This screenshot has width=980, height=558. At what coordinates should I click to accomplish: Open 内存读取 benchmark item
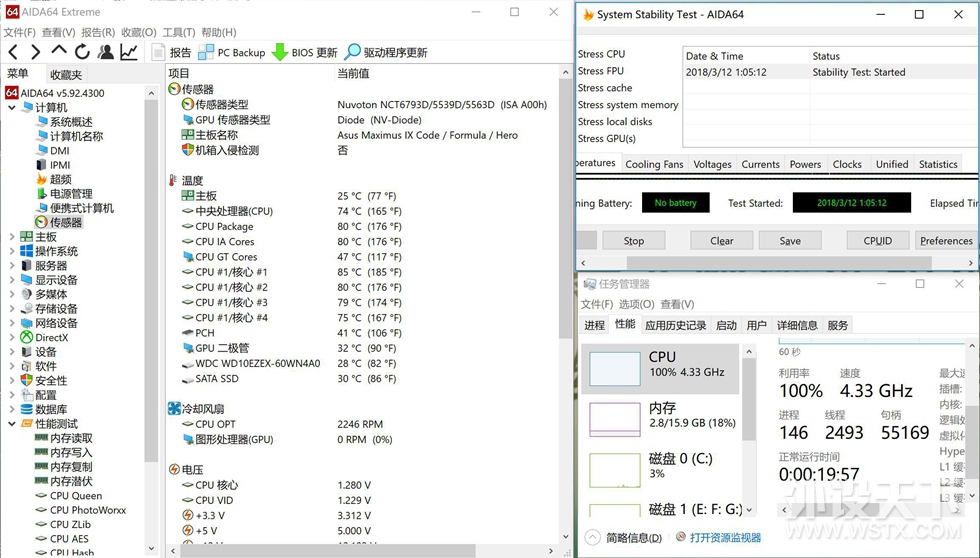click(64, 438)
